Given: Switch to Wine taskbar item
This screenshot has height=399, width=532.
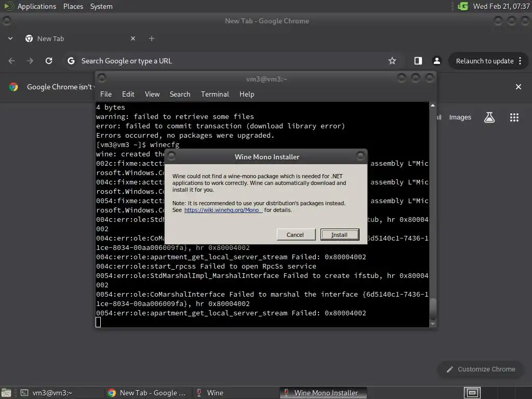Looking at the screenshot, I should 234,393.
